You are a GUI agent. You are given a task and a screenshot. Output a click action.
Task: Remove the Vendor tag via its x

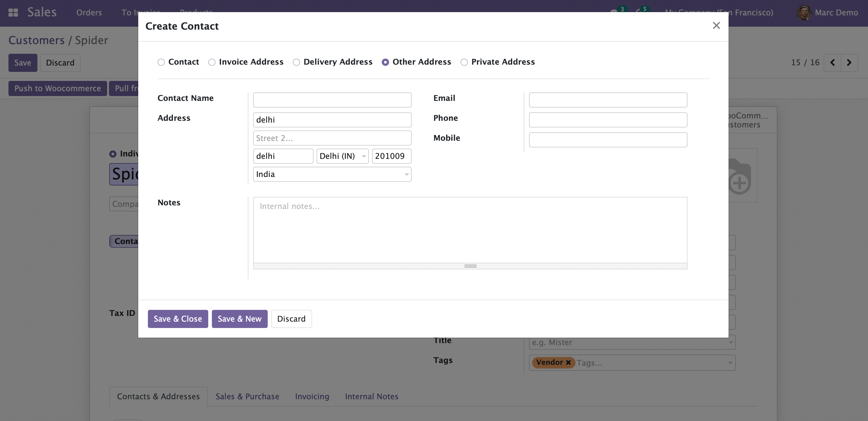[568, 362]
